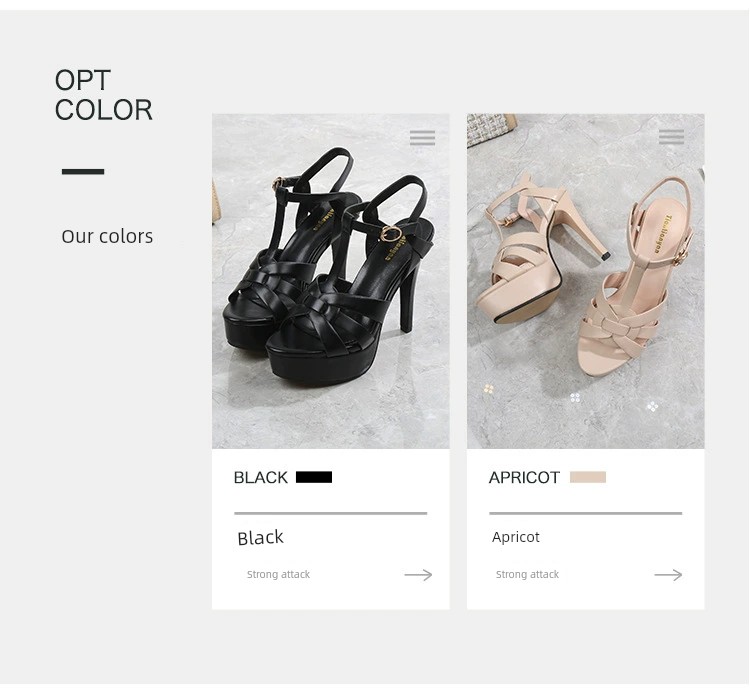
Task: Click the uppercase APRICOT label
Action: (x=524, y=478)
